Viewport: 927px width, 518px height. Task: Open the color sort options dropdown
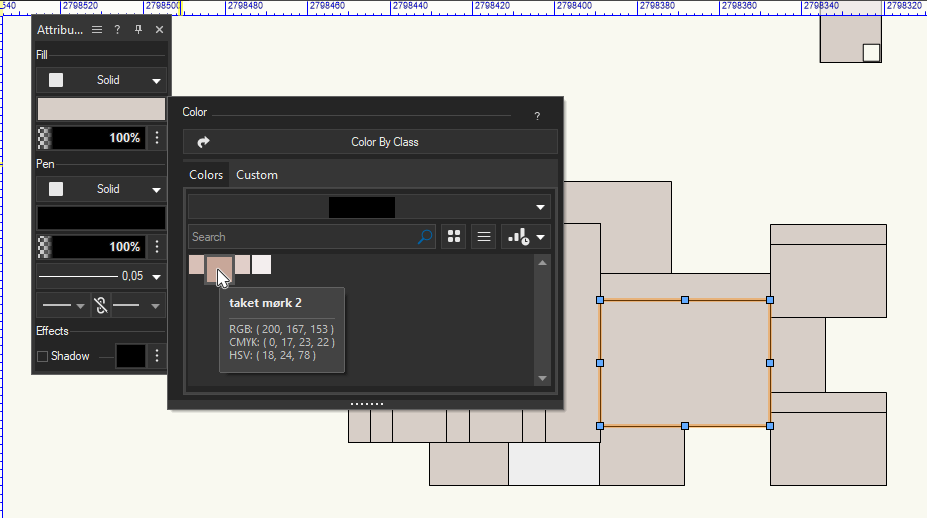point(526,237)
